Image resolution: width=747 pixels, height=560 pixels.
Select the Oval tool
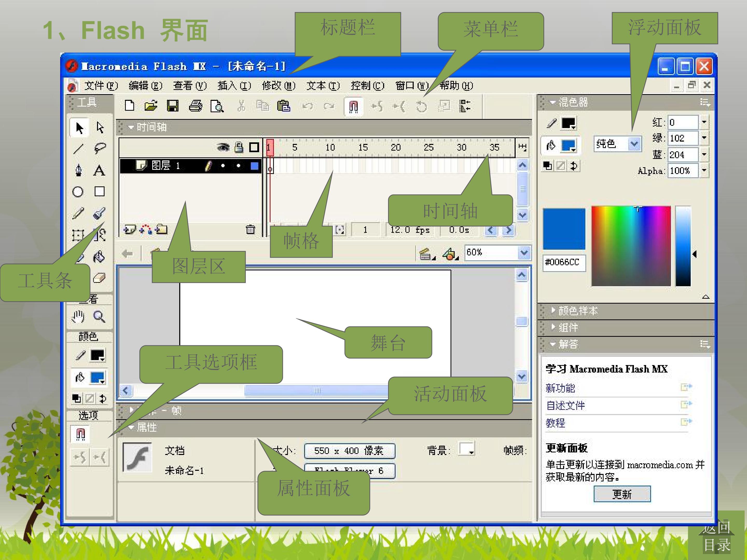click(78, 192)
